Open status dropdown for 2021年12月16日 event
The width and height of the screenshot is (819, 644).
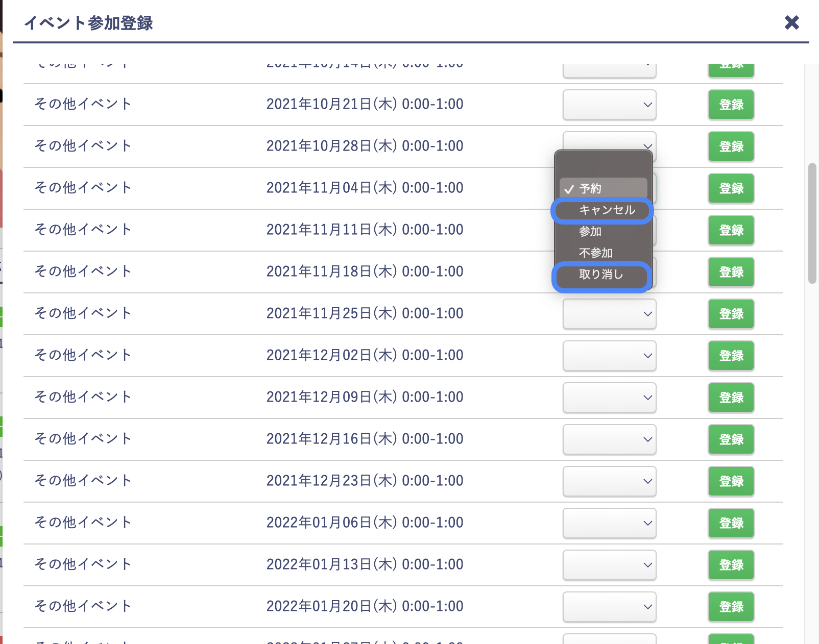click(x=609, y=439)
